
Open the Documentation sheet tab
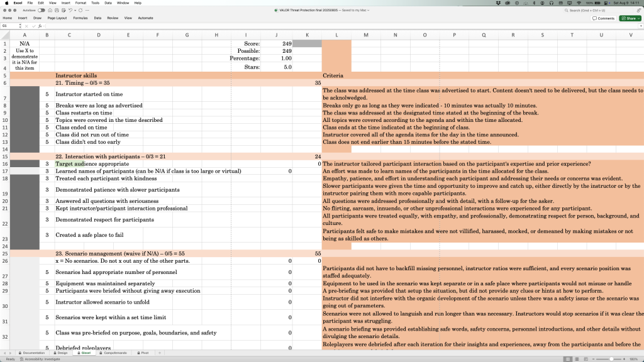point(31,353)
